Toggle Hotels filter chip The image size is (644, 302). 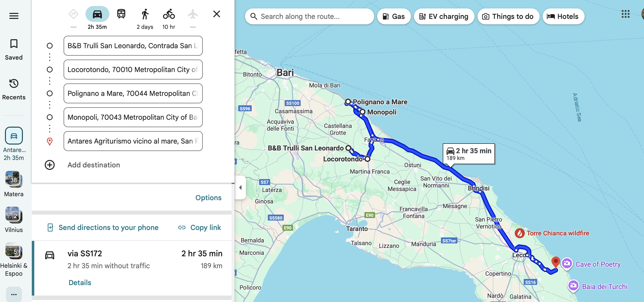coord(563,16)
